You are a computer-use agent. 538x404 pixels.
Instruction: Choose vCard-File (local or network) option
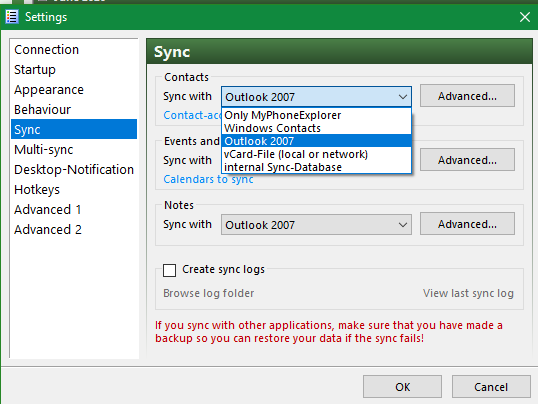point(316,154)
